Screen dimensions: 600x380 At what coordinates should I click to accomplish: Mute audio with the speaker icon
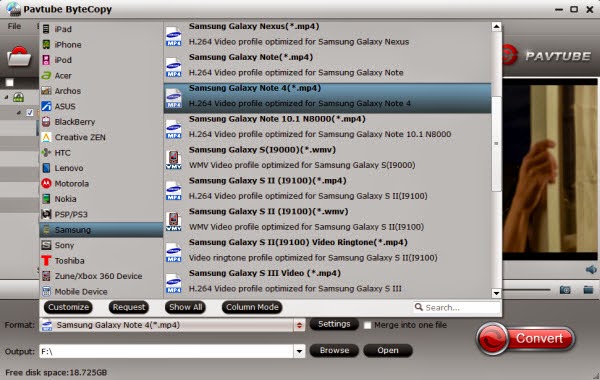coord(591,269)
